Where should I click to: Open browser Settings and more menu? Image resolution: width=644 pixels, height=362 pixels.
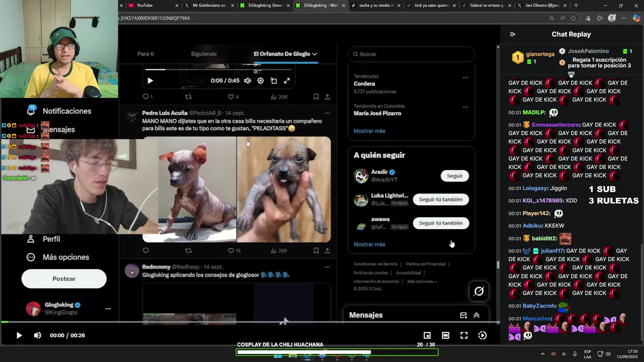624,18
